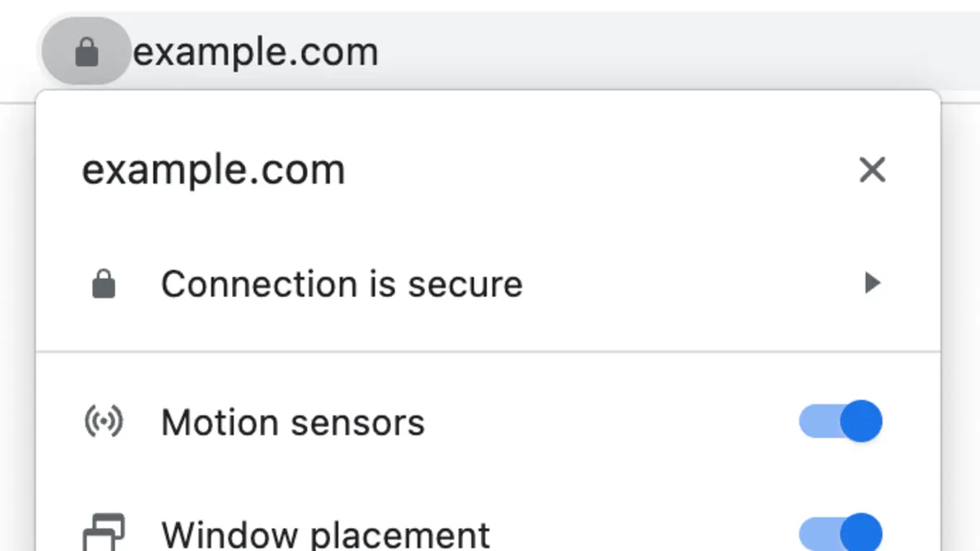Expand connection details with the right arrow

pos(872,283)
